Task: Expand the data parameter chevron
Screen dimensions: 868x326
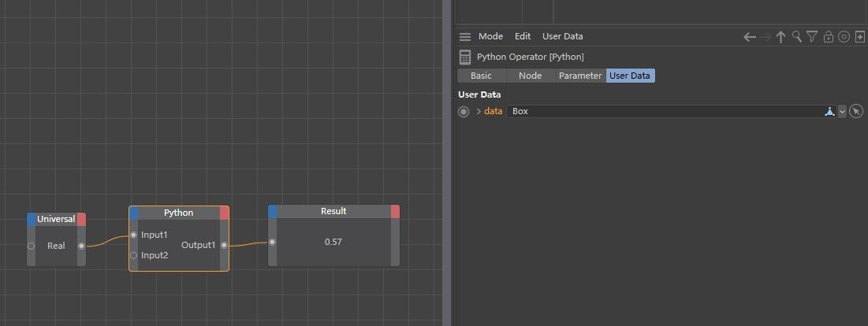Action: click(x=479, y=112)
